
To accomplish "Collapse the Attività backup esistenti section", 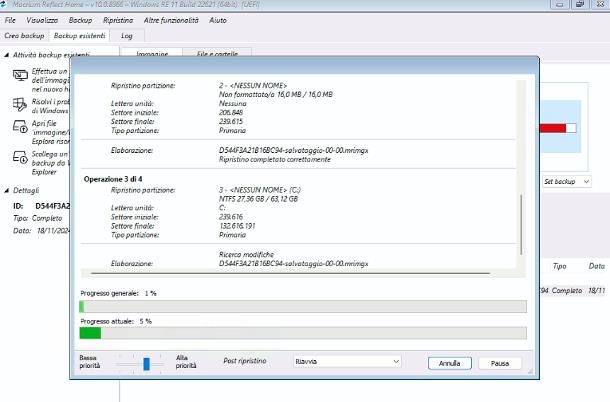I will point(7,55).
